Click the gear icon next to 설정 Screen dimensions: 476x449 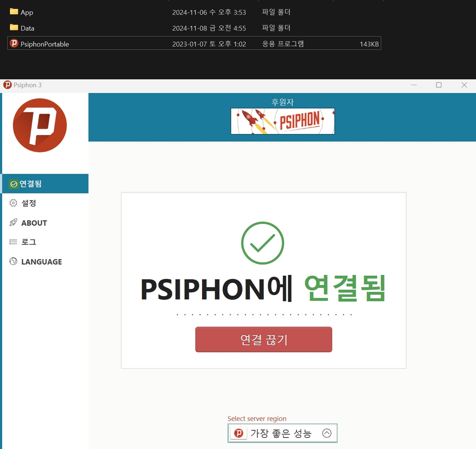(13, 203)
